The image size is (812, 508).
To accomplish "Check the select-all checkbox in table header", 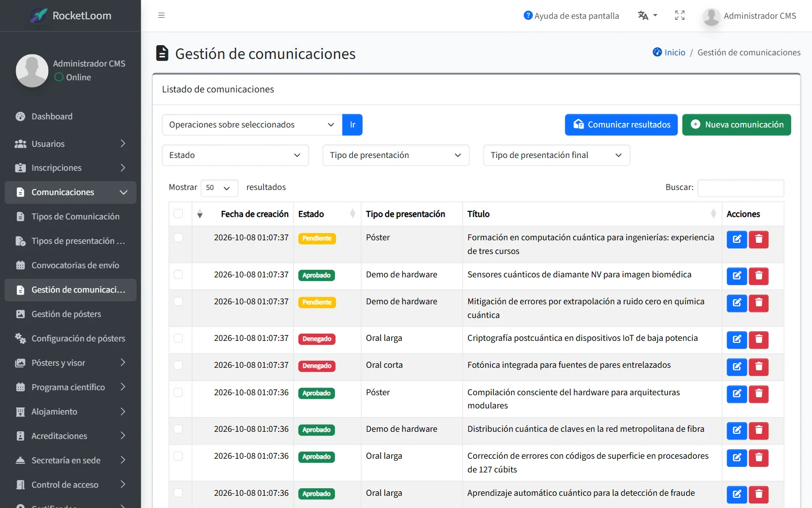I will (x=178, y=213).
